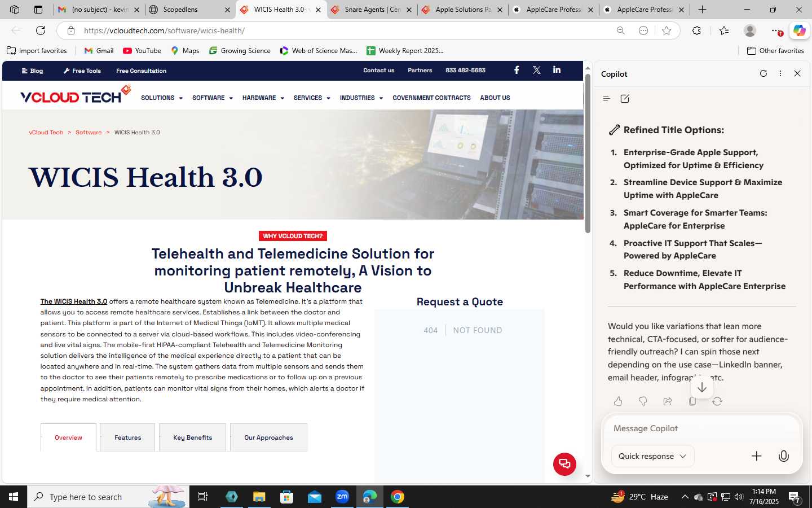Open vCloud Tech LinkedIn icon
Viewport: 812px width, 508px height.
pyautogui.click(x=557, y=70)
